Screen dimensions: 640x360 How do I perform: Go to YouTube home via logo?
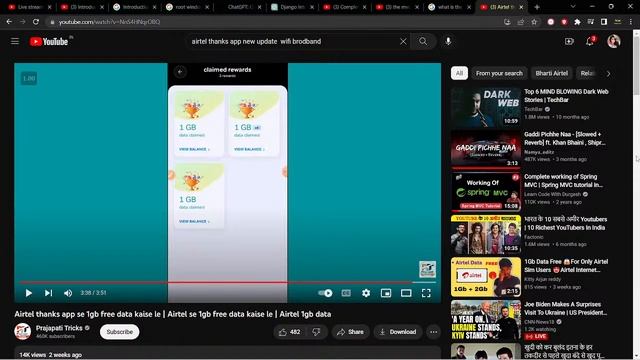click(x=49, y=42)
